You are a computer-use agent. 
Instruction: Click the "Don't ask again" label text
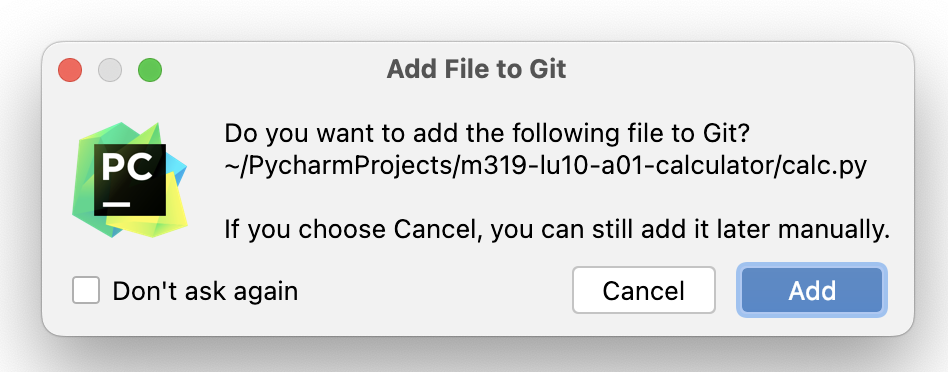click(x=205, y=291)
